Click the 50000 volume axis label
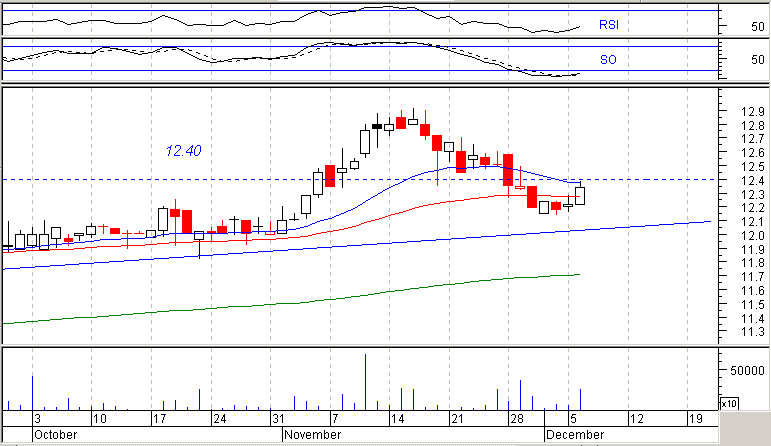 (x=747, y=370)
